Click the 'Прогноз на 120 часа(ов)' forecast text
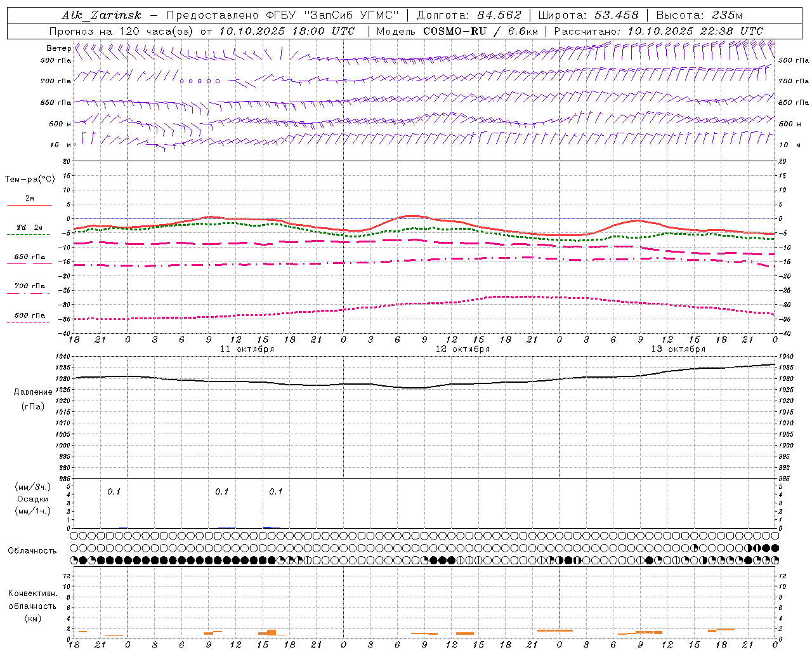Screen dimensions: 812x650 122,31
